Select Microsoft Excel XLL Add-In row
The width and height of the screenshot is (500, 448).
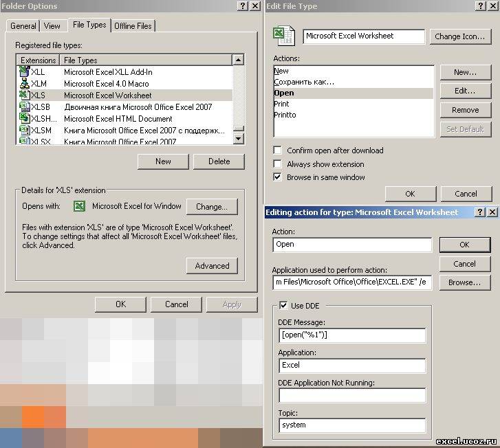tap(124, 72)
